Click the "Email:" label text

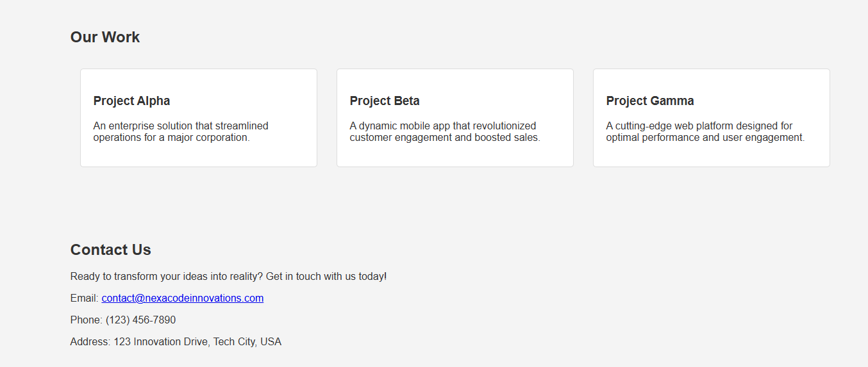coord(84,298)
